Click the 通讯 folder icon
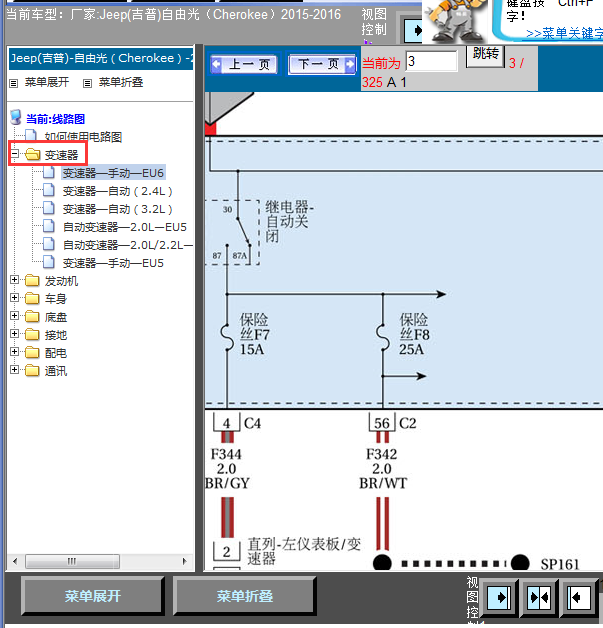 click(x=32, y=370)
